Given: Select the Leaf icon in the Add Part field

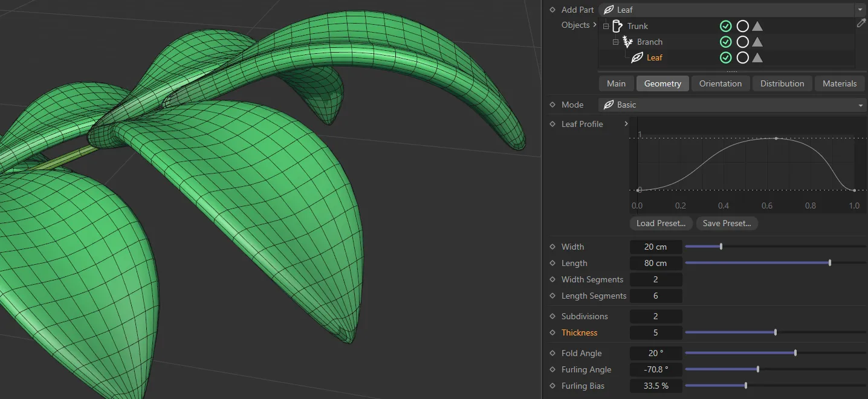Looking at the screenshot, I should pyautogui.click(x=609, y=10).
